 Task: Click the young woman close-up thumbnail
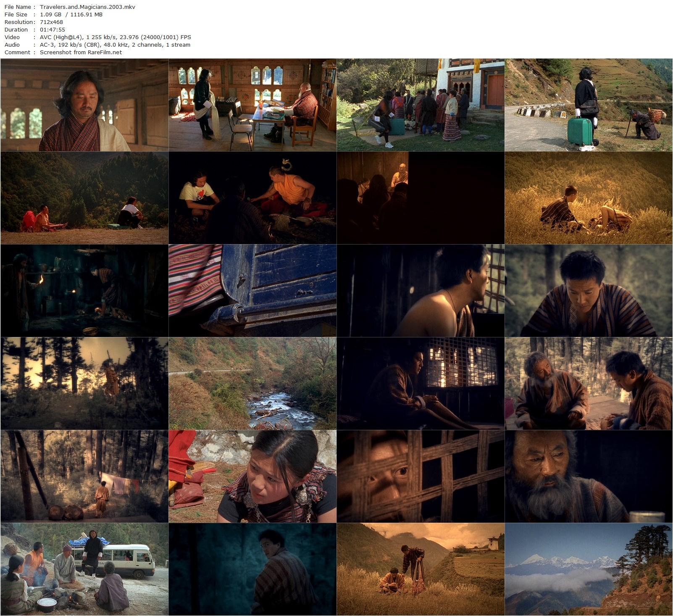click(x=252, y=476)
